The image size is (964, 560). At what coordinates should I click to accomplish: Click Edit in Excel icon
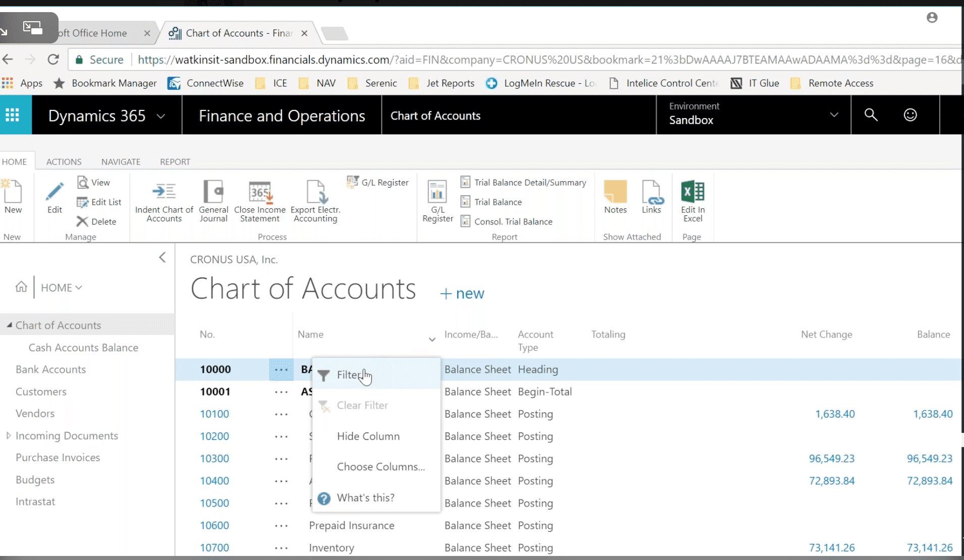tap(692, 201)
